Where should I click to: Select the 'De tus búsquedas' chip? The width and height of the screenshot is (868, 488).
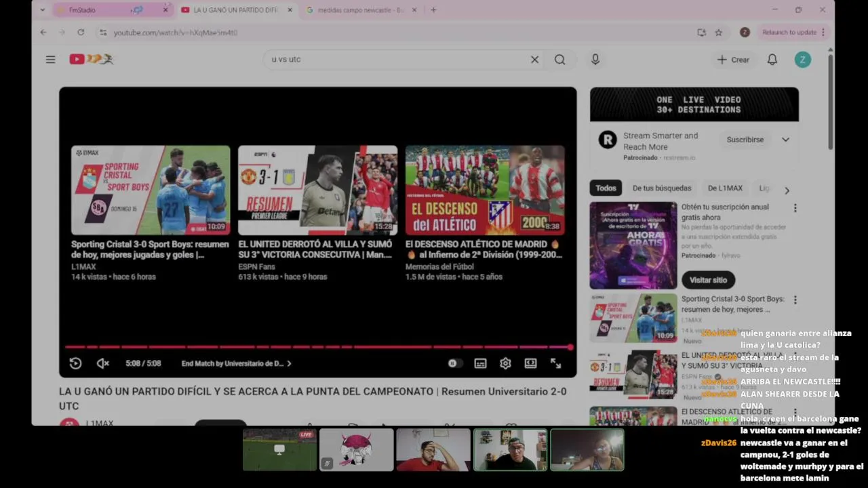[662, 188]
